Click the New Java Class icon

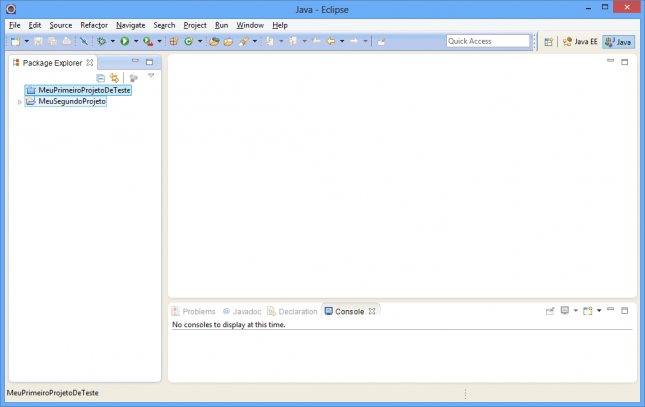pyautogui.click(x=188, y=41)
